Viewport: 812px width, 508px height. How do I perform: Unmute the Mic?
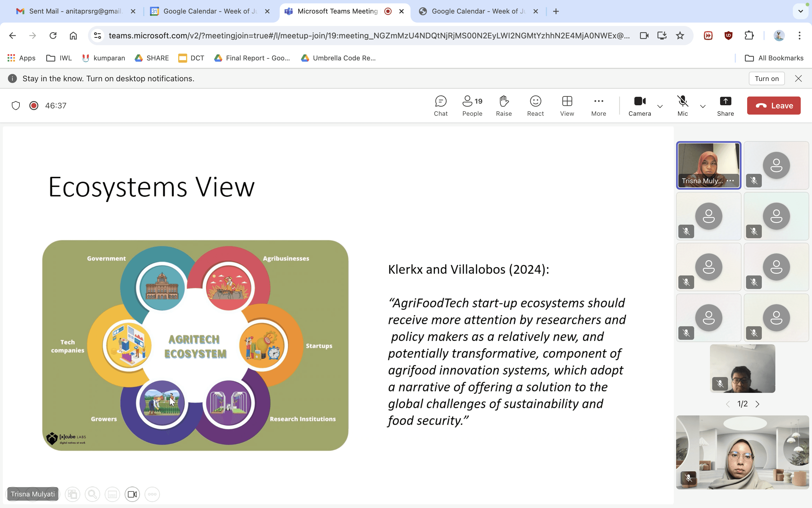click(x=683, y=106)
